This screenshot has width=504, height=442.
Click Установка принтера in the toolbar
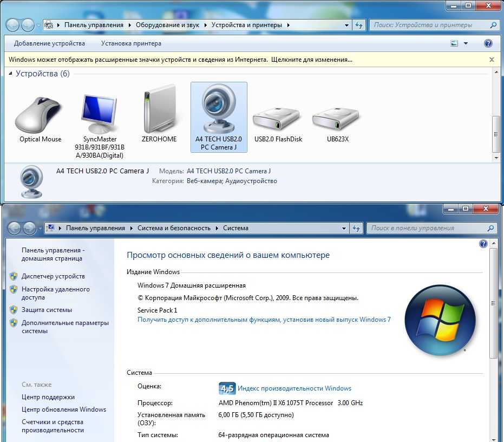(x=131, y=43)
